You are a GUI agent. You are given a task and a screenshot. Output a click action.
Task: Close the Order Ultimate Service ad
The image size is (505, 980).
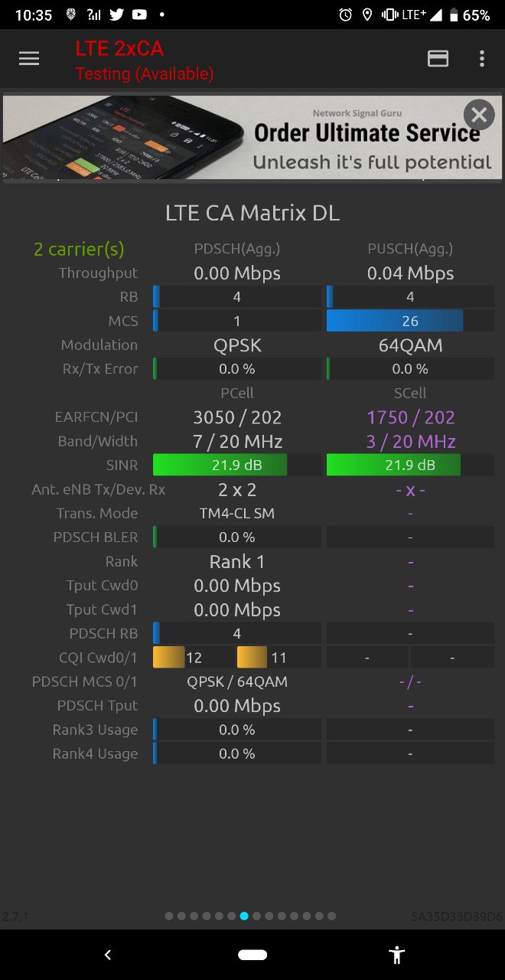479,115
